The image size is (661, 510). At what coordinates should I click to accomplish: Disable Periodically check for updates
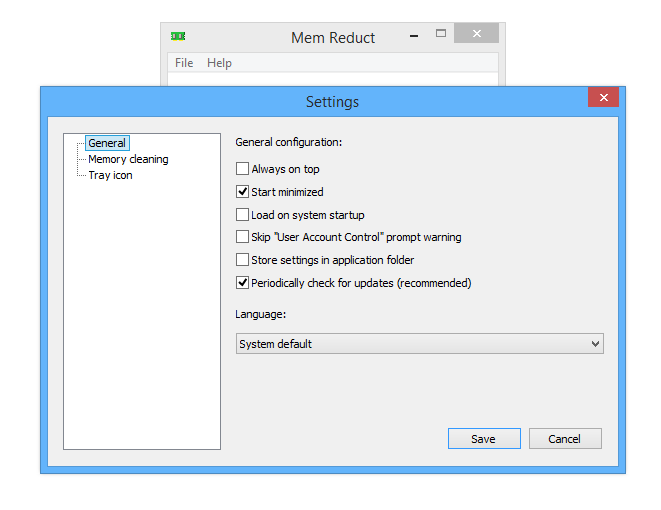point(242,282)
